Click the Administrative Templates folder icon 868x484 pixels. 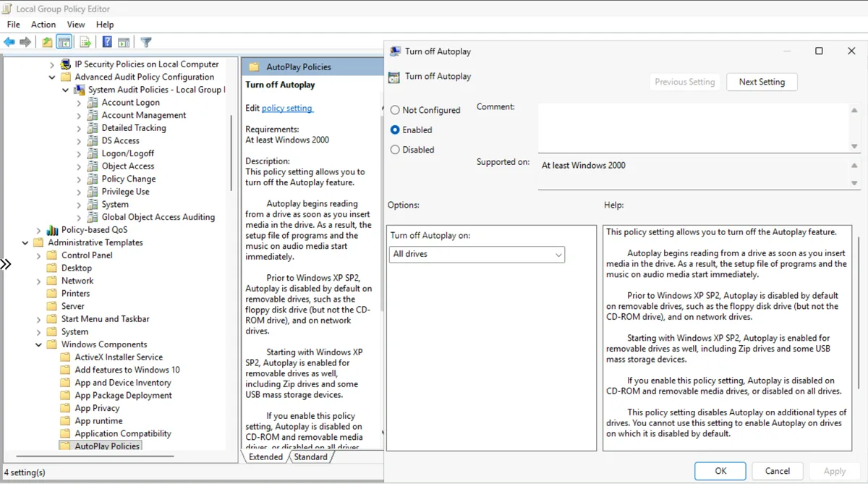(39, 242)
